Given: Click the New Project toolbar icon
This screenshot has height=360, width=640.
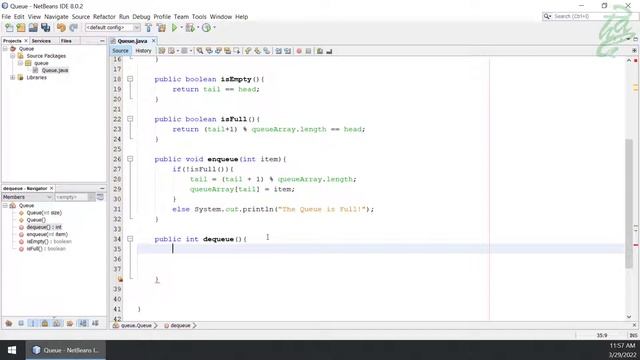Looking at the screenshot, I should [21, 28].
